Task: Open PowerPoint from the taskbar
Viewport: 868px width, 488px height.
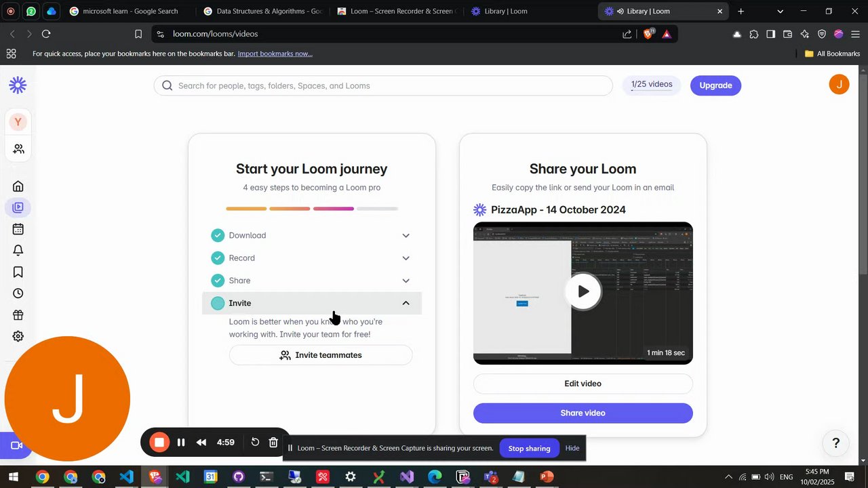Action: click(547, 477)
